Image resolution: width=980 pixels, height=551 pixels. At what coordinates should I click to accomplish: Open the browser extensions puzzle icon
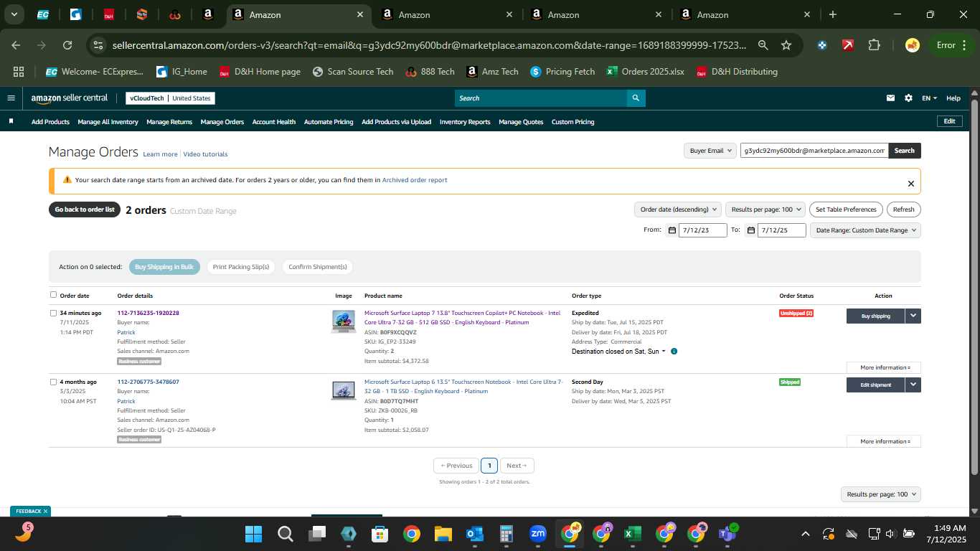click(x=874, y=45)
